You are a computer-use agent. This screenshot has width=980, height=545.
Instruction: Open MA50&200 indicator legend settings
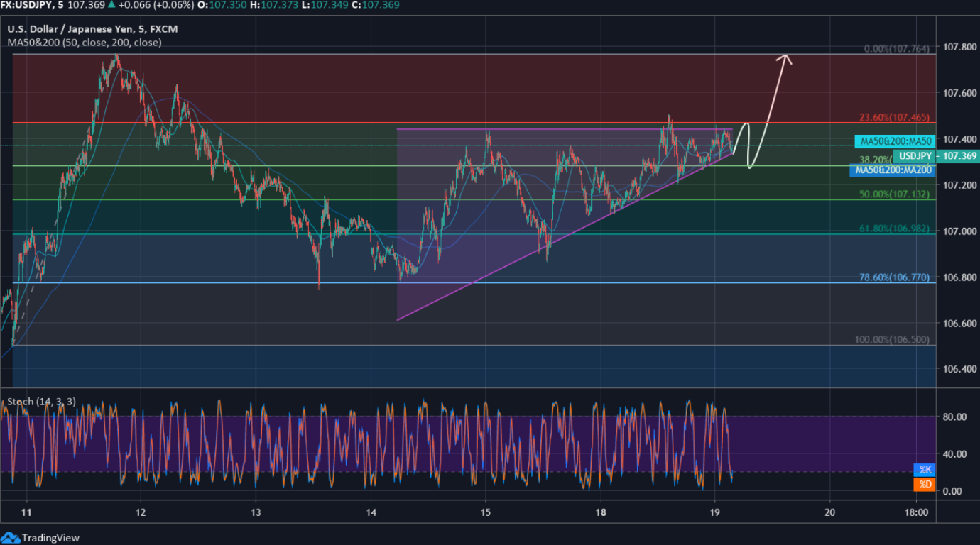(85, 43)
